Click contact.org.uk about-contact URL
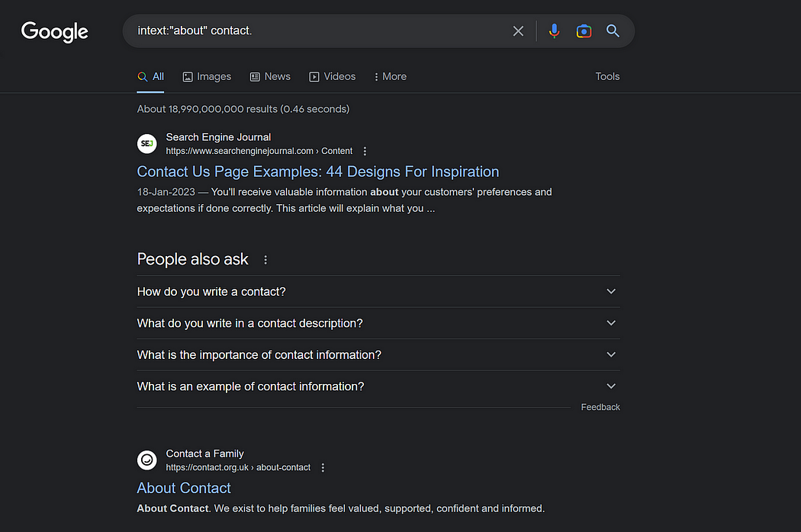 [x=238, y=468]
